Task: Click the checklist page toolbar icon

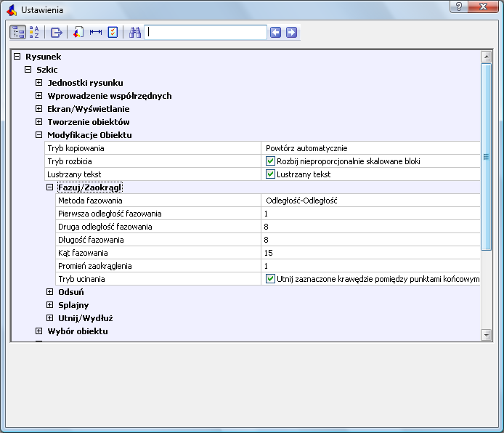Action: coord(113,32)
